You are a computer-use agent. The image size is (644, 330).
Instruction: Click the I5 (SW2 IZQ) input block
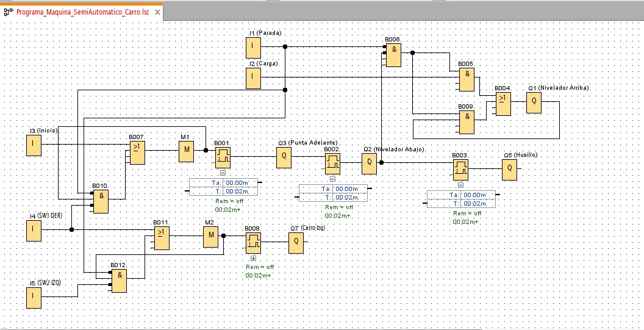pos(33,297)
